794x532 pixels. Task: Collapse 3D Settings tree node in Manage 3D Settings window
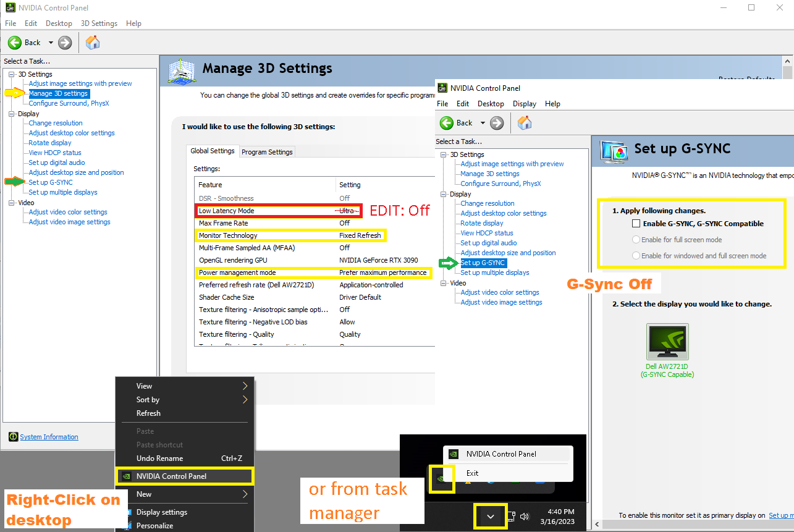coord(11,74)
